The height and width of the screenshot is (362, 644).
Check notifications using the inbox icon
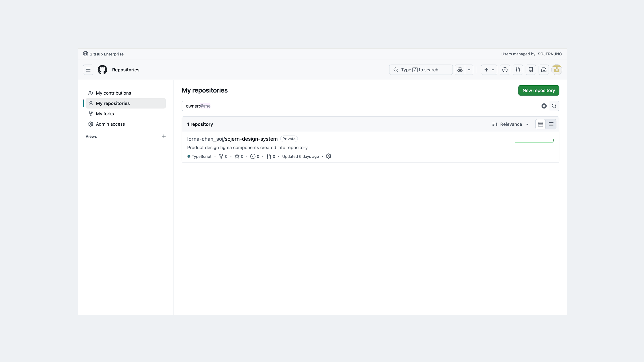point(544,70)
